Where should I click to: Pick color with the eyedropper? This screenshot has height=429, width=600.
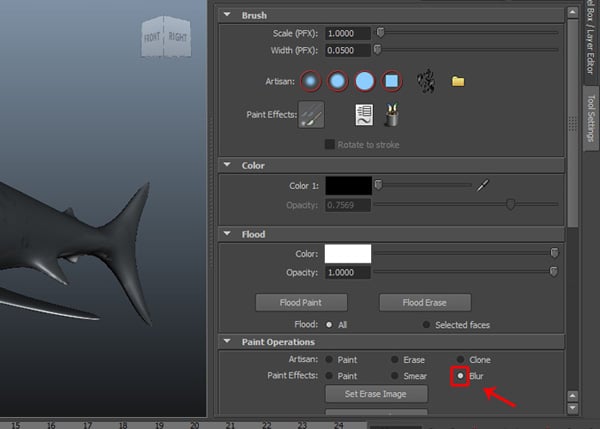(483, 185)
